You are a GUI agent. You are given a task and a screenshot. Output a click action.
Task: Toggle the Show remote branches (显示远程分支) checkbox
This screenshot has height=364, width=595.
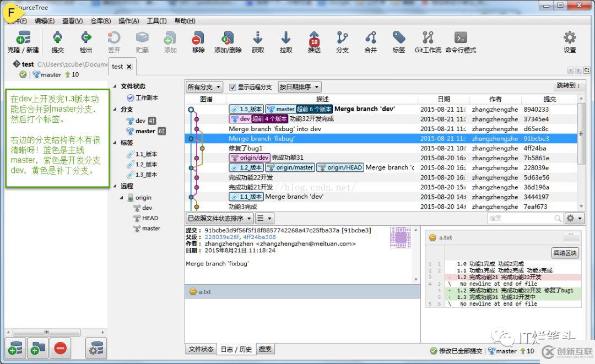(x=232, y=87)
